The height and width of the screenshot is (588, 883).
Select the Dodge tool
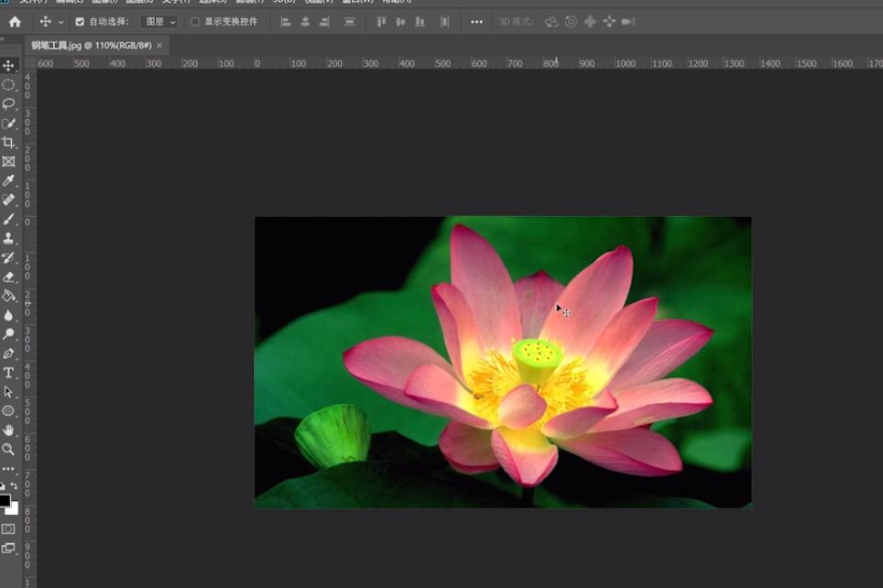coord(8,334)
